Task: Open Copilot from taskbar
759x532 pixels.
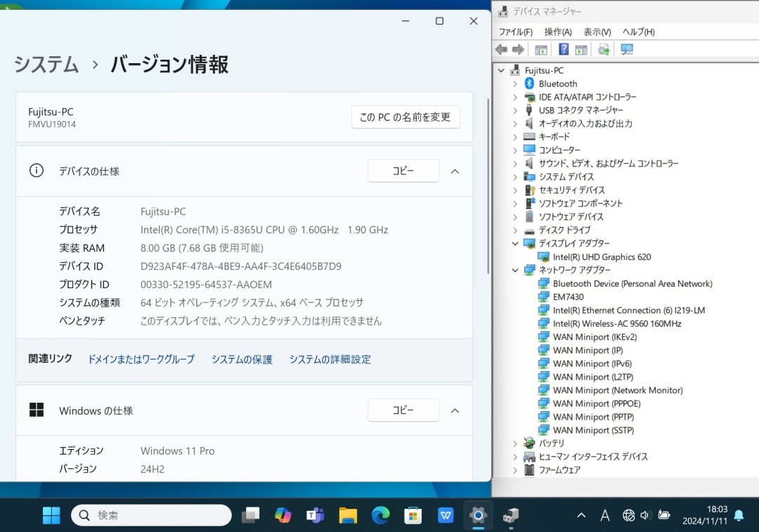Action: tap(283, 515)
